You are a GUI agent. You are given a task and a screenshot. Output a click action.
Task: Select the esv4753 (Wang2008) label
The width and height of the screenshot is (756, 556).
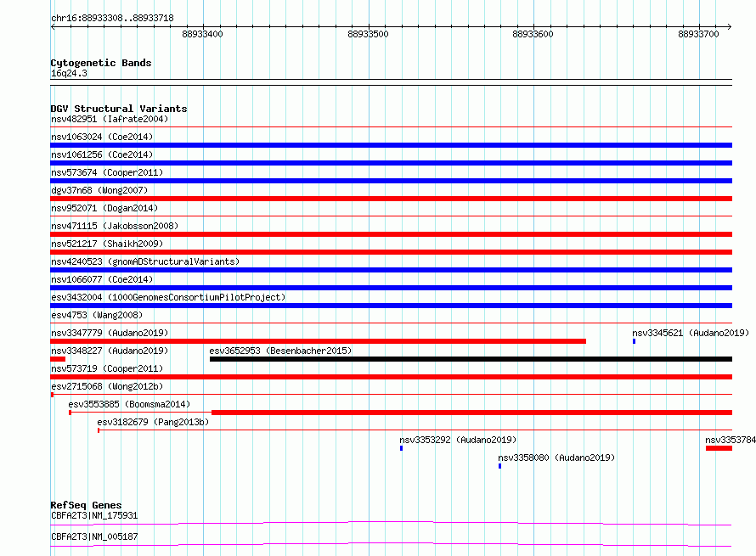(x=97, y=315)
